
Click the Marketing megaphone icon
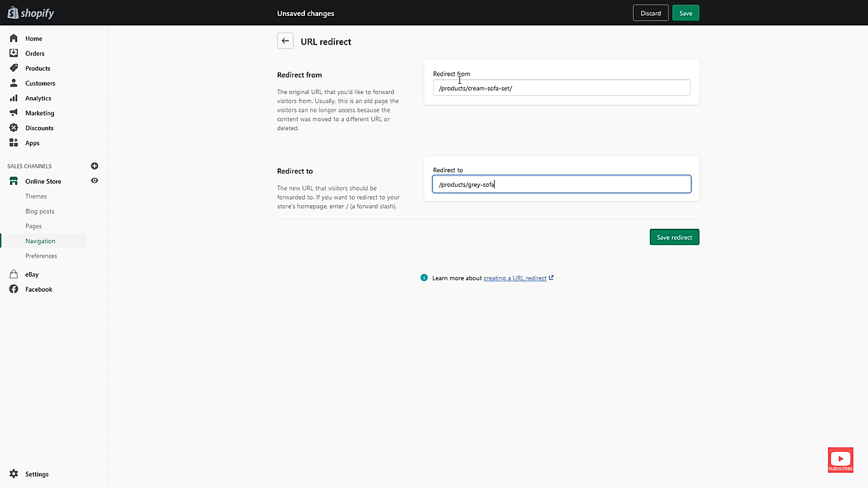click(13, 113)
